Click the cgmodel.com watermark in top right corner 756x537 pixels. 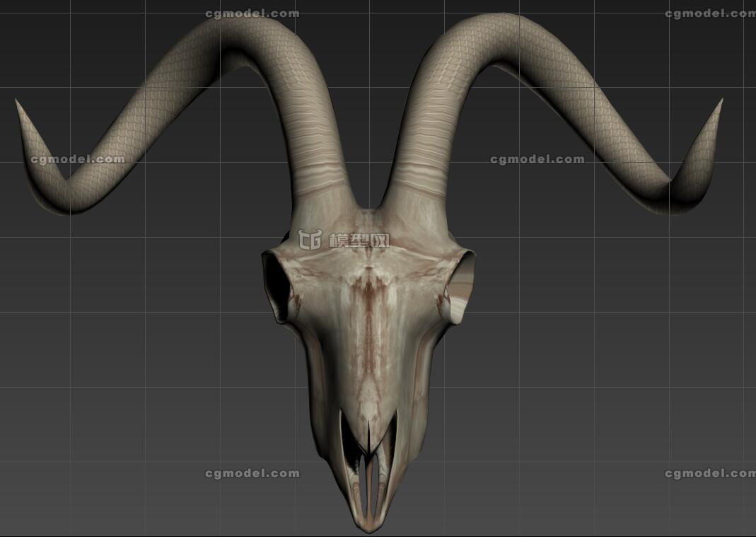click(x=710, y=13)
